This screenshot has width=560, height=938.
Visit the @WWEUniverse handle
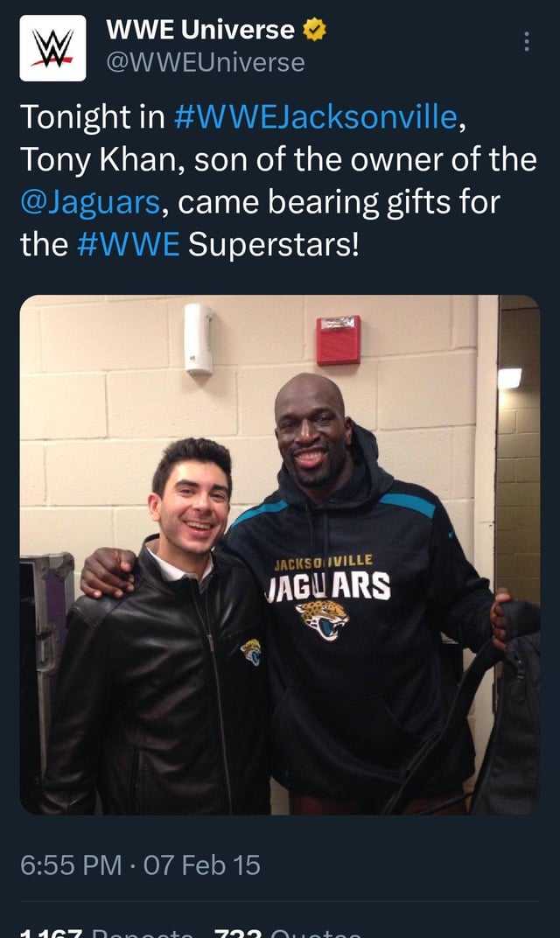click(206, 62)
